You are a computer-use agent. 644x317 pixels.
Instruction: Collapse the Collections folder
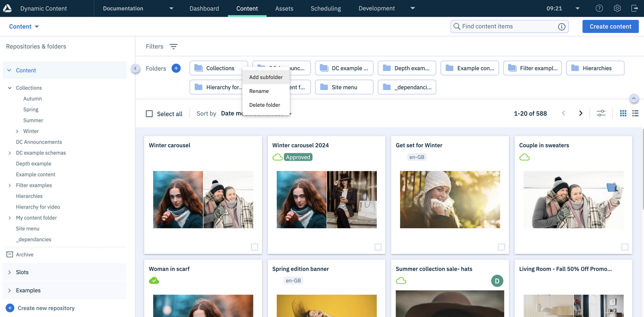[10, 88]
